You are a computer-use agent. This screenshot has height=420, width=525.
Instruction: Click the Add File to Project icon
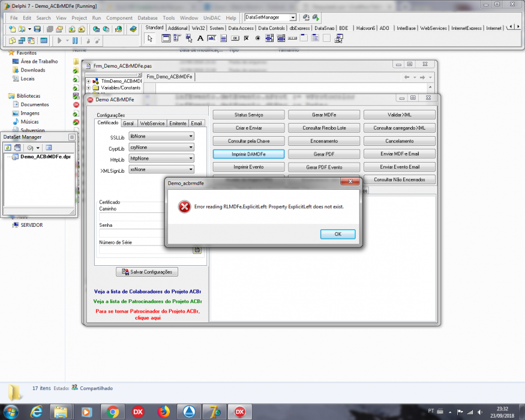72,29
